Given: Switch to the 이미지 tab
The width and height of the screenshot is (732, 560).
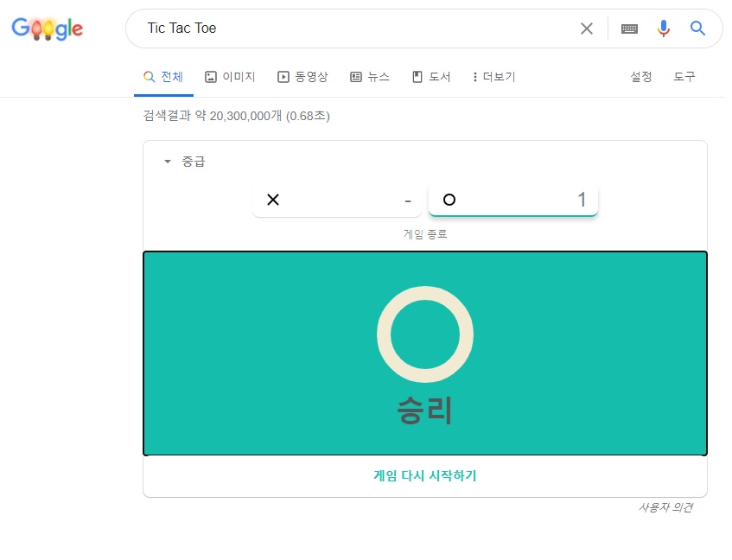Looking at the screenshot, I should (x=230, y=77).
